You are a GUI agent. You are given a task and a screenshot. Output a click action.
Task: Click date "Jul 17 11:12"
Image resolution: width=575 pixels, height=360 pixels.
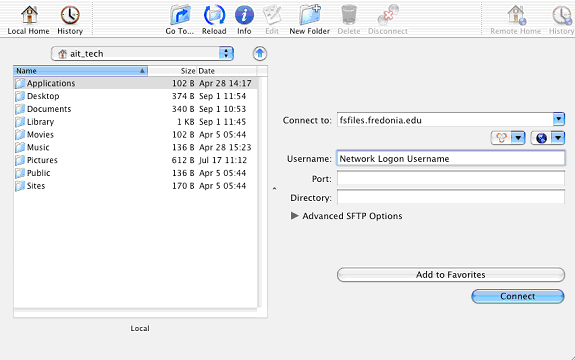tap(223, 160)
